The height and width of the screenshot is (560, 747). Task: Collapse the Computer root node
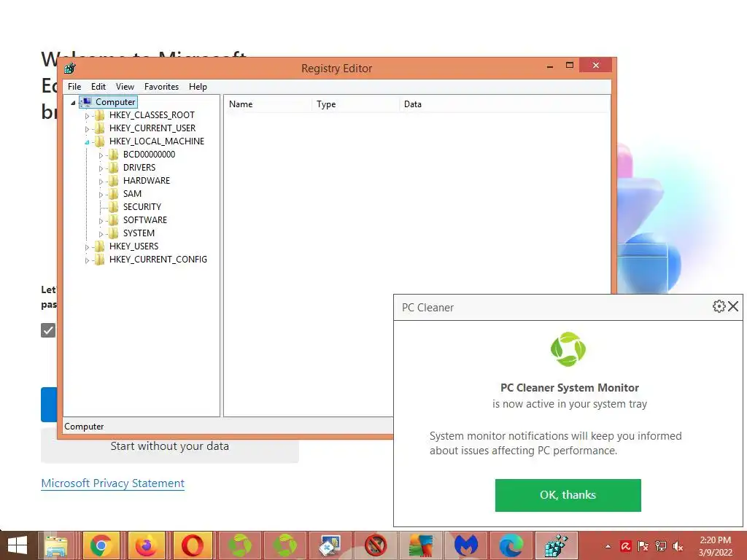(73, 102)
